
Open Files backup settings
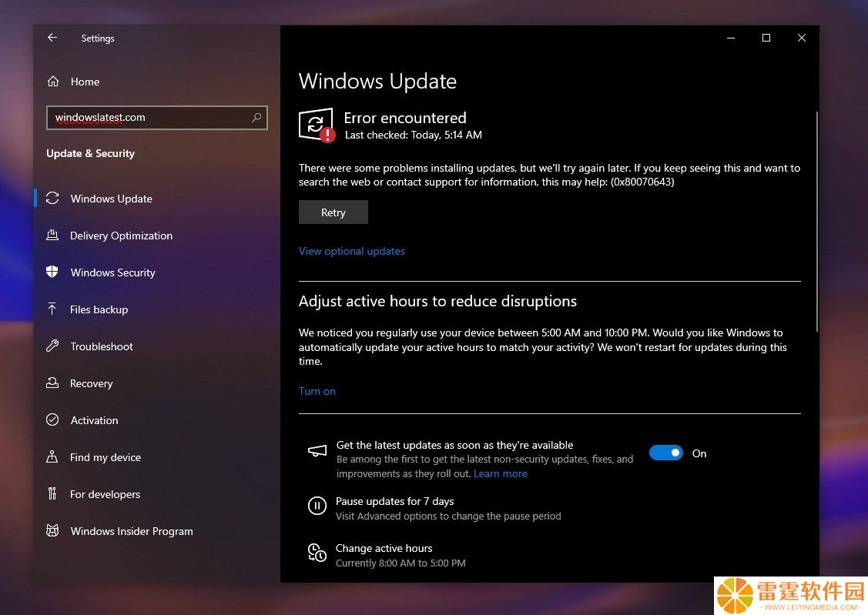99,309
